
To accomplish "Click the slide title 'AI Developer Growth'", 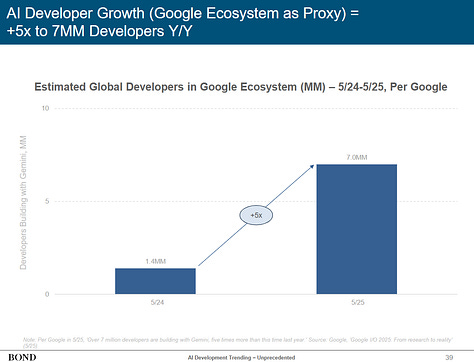I will 183,22.
